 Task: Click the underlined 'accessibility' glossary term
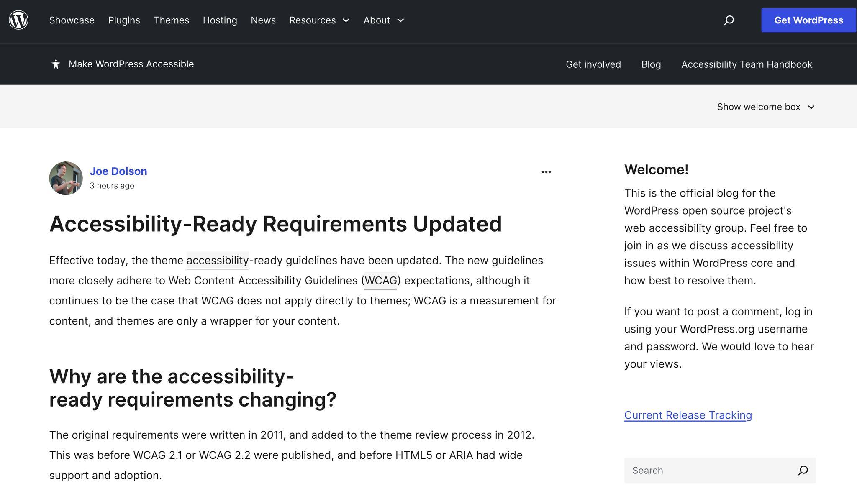point(218,261)
